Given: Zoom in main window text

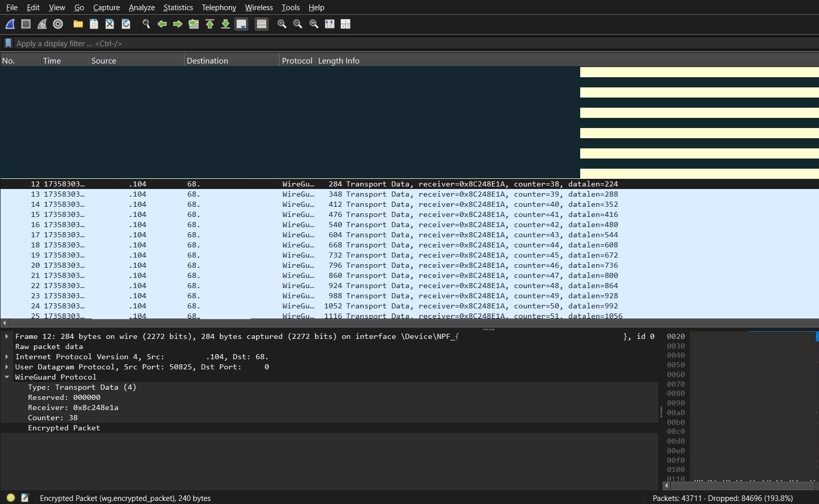Looking at the screenshot, I should click(282, 24).
